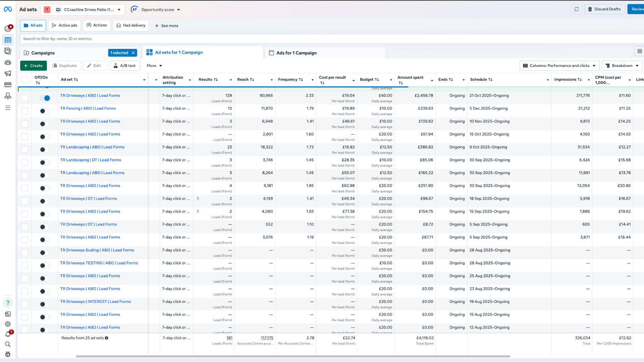This screenshot has width=644, height=362.
Task: Click the refresh icon near Discard Drafts
Action: coord(576,9)
